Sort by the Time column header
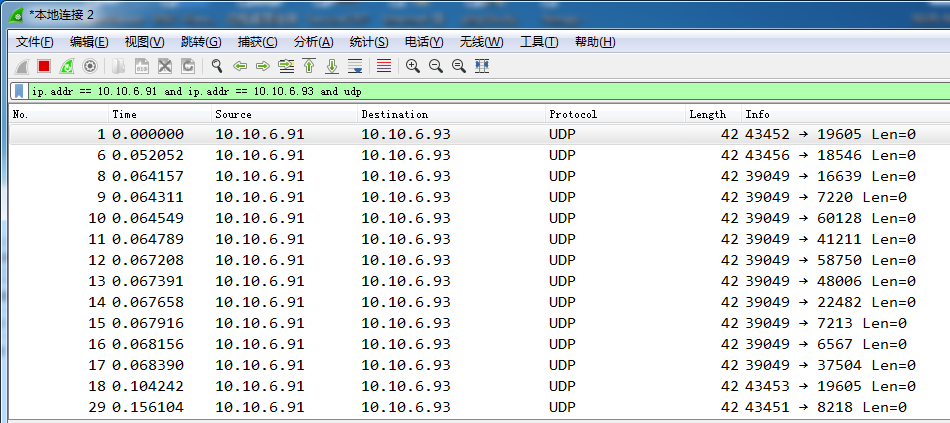 pos(160,115)
